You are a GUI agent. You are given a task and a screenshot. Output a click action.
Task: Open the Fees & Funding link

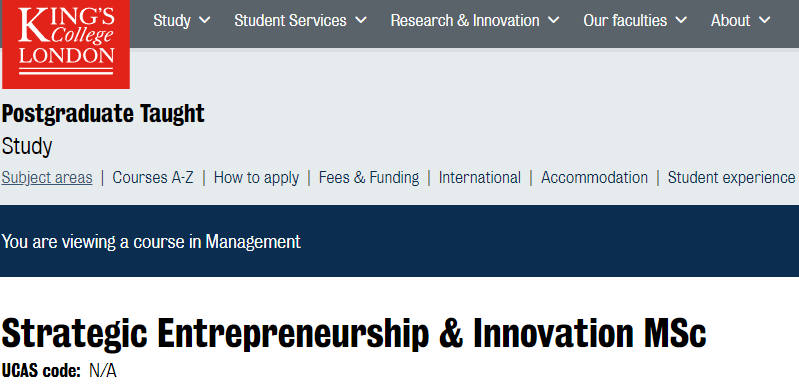[369, 177]
